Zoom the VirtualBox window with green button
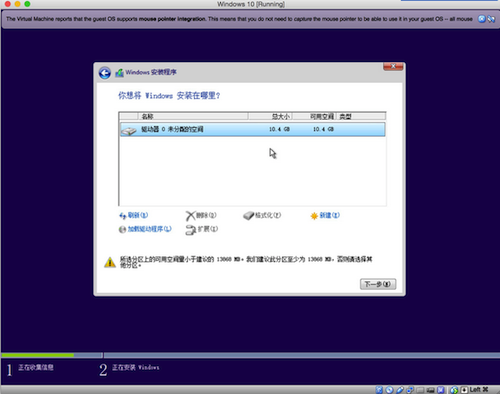 coord(27,4)
